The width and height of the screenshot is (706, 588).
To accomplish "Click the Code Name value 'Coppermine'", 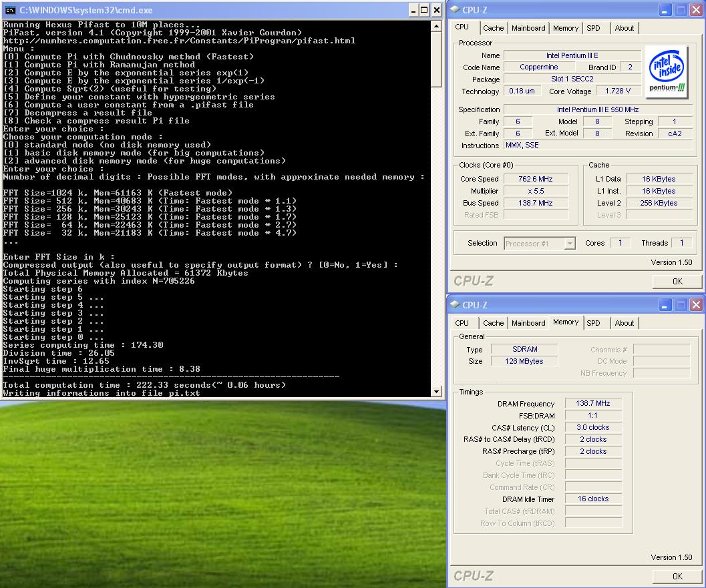I will (538, 67).
